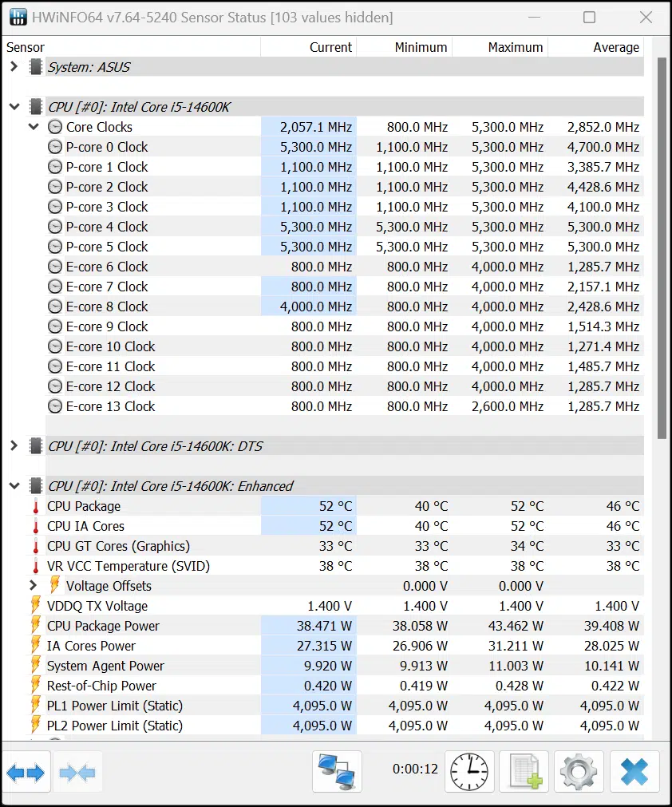Open sensor settings gear icon

[x=579, y=772]
